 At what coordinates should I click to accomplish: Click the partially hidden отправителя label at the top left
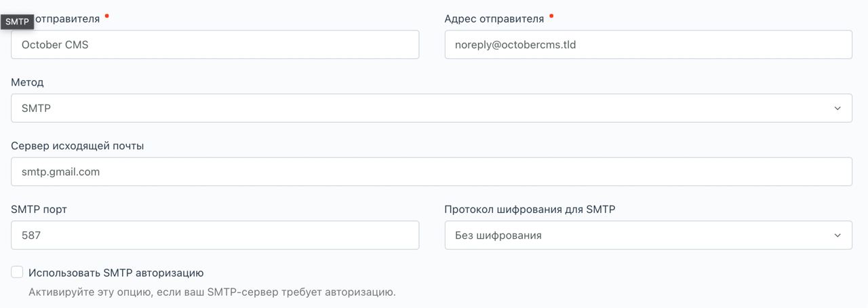click(x=67, y=19)
